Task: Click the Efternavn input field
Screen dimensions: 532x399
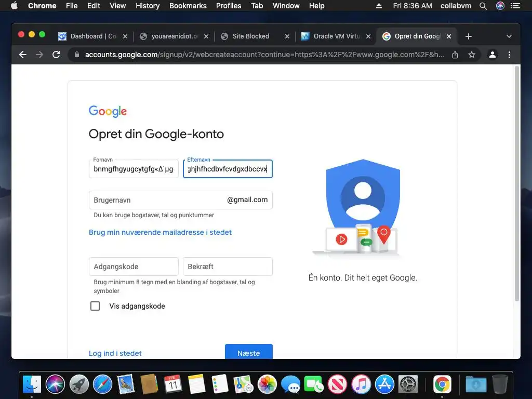Action: pos(228,169)
